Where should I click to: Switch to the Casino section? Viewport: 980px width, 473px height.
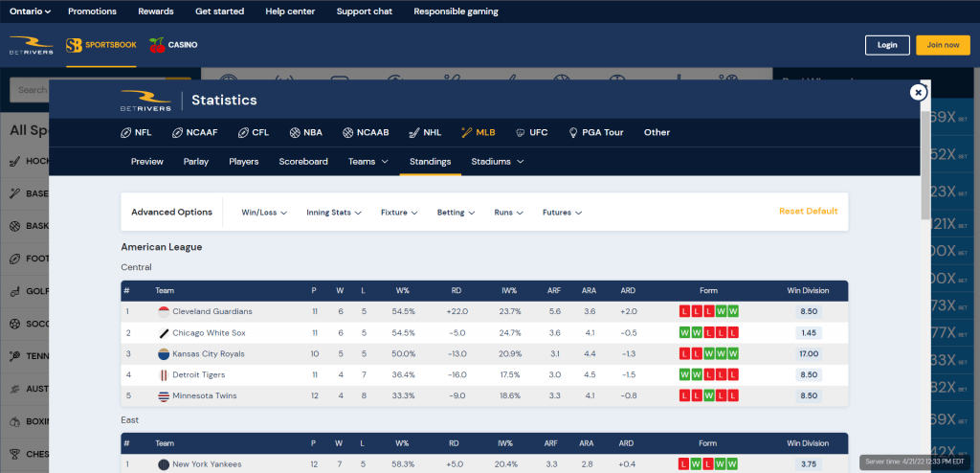(174, 45)
